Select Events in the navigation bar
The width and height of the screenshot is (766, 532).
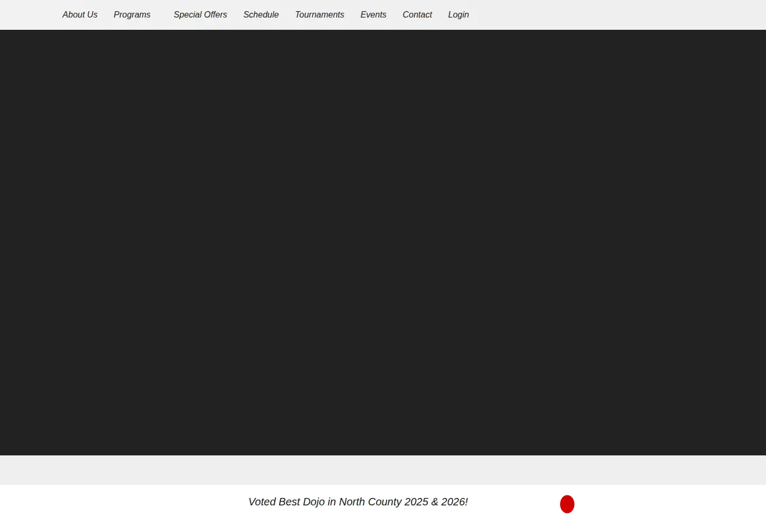coord(373,15)
